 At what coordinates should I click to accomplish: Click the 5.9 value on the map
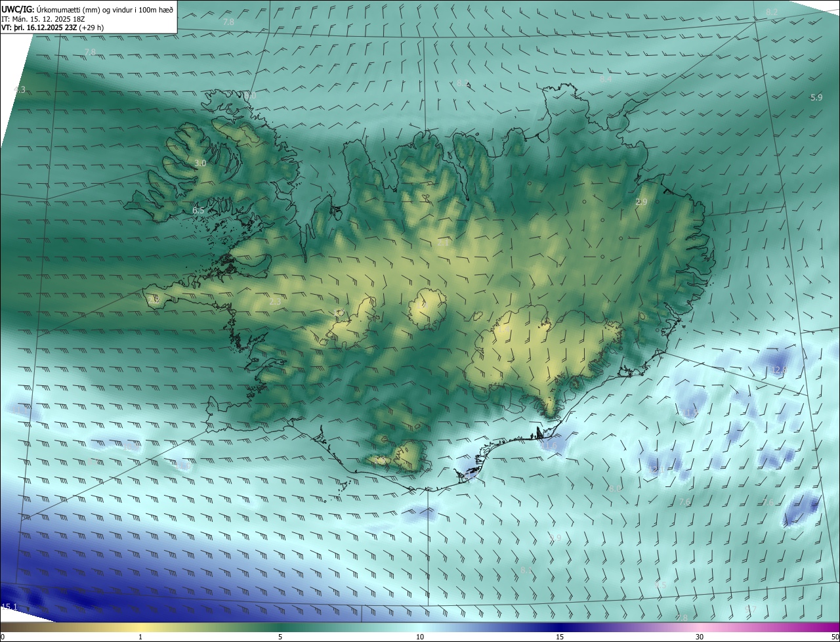tap(816, 98)
